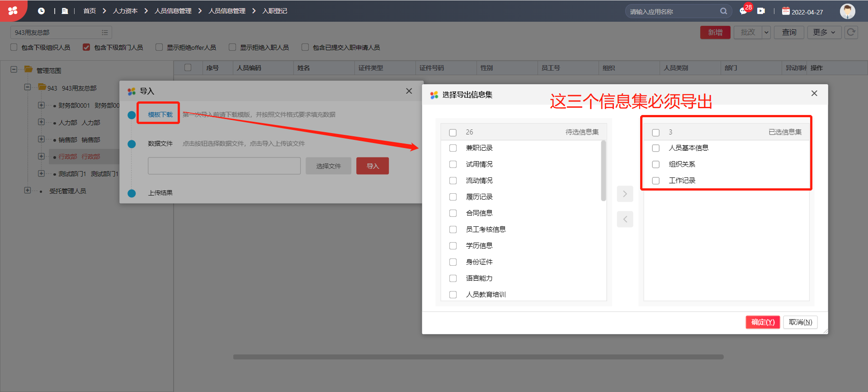The width and height of the screenshot is (868, 392).
Task: Confirm with the 确定(Y) button
Action: 763,322
